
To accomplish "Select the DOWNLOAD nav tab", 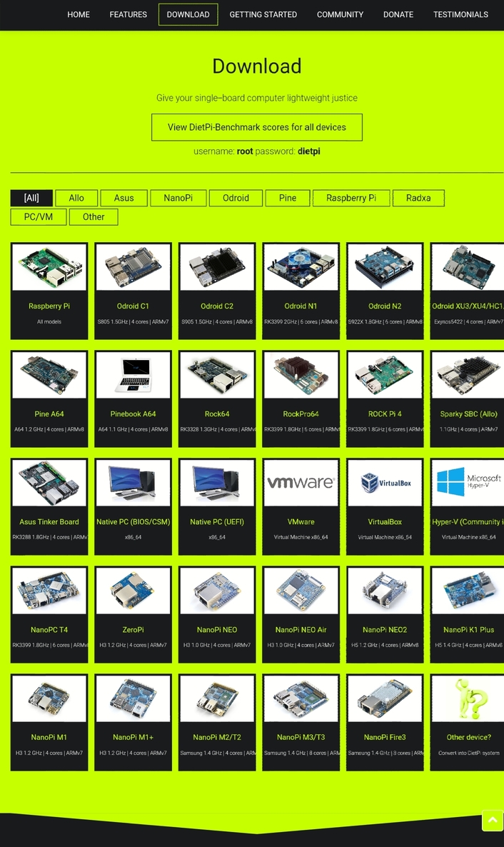I will pyautogui.click(x=188, y=14).
